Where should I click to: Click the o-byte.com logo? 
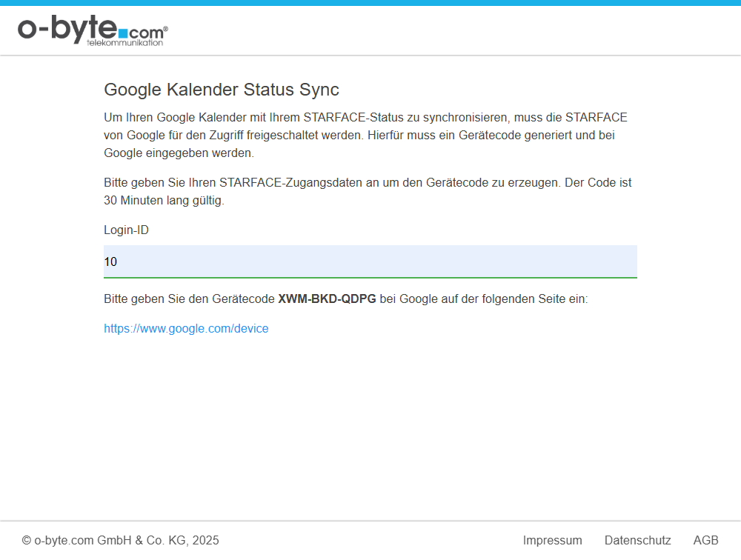click(x=67, y=30)
